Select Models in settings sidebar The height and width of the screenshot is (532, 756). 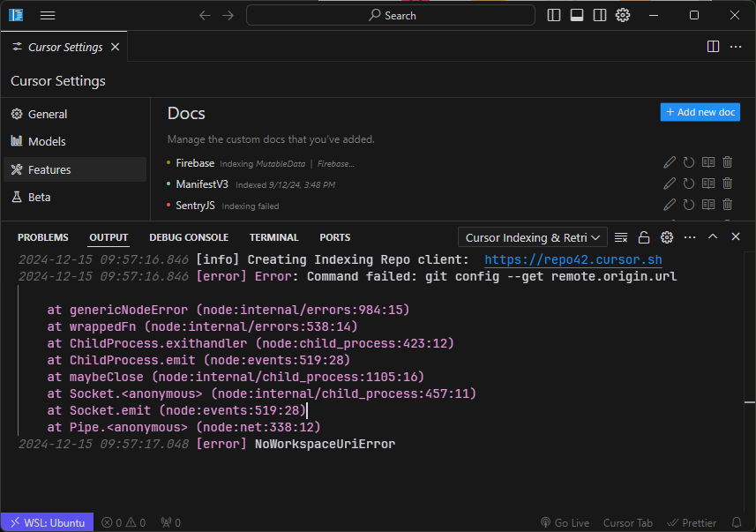[47, 141]
